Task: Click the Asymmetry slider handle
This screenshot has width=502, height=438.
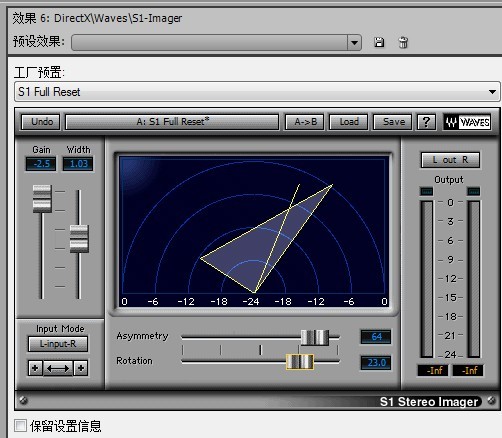Action: point(315,338)
